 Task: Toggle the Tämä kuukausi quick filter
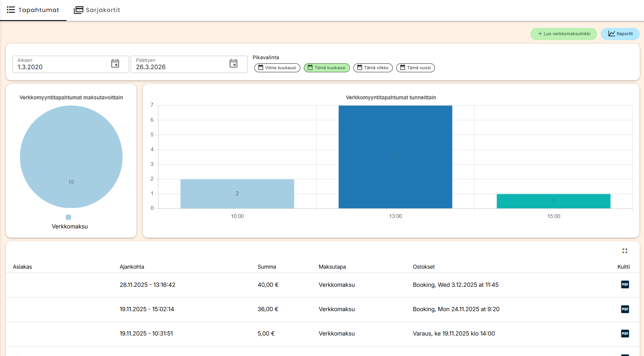pyautogui.click(x=327, y=68)
